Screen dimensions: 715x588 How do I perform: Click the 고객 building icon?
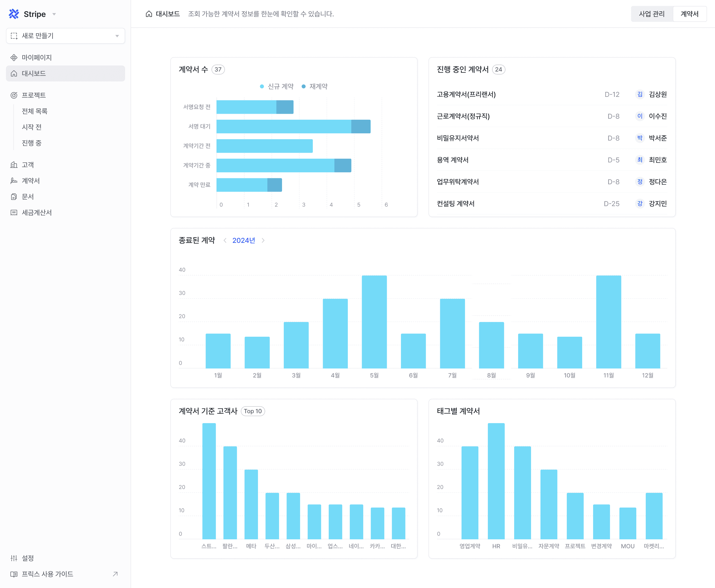coord(14,165)
